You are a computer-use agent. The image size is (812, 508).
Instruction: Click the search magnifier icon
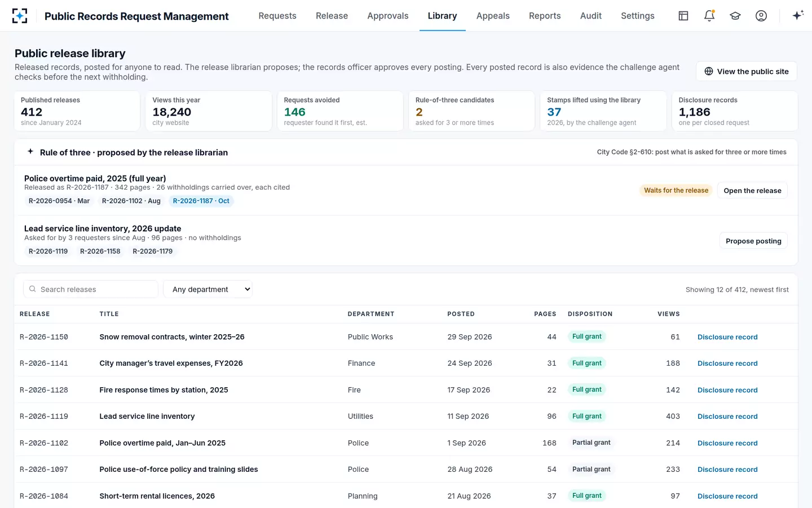(x=33, y=289)
